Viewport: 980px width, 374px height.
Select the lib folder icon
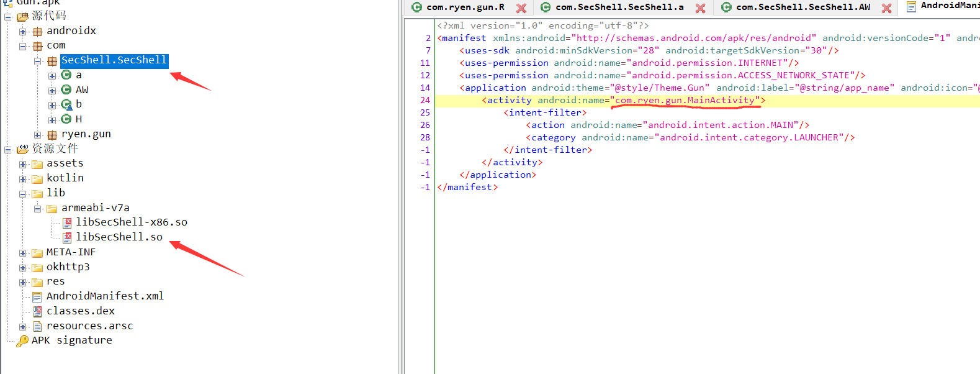[x=37, y=194]
